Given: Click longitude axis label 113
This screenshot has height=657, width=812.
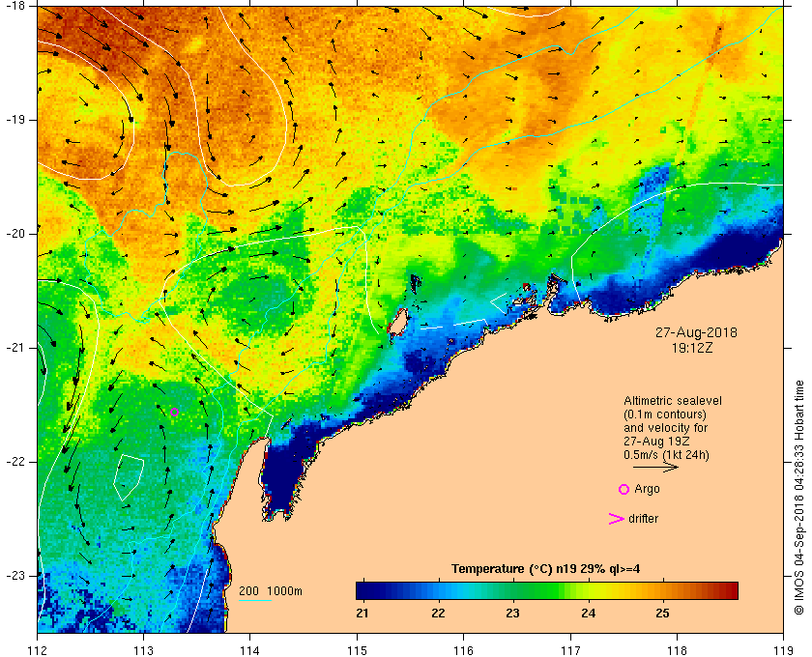Looking at the screenshot, I should tap(143, 650).
